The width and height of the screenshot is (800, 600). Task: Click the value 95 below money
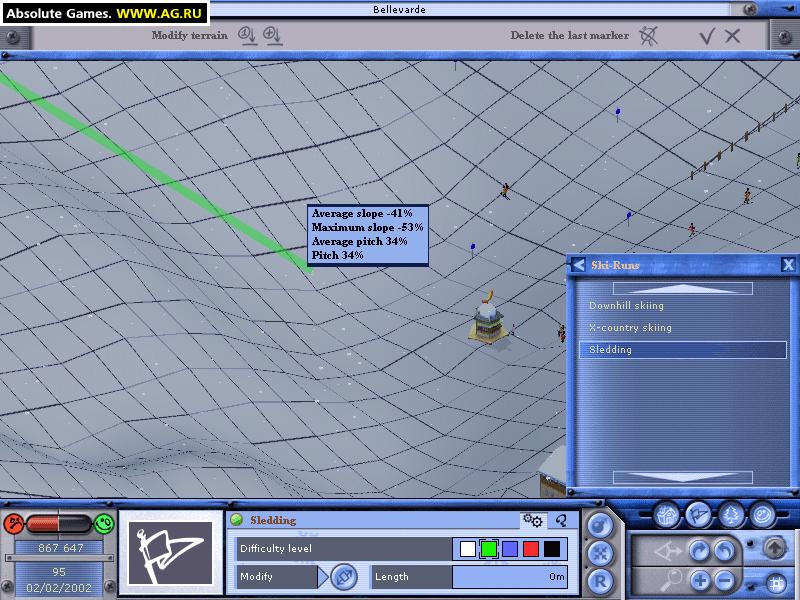click(59, 572)
